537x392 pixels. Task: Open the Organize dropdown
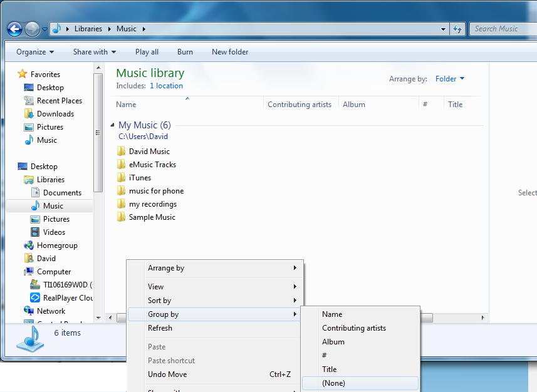tap(35, 52)
